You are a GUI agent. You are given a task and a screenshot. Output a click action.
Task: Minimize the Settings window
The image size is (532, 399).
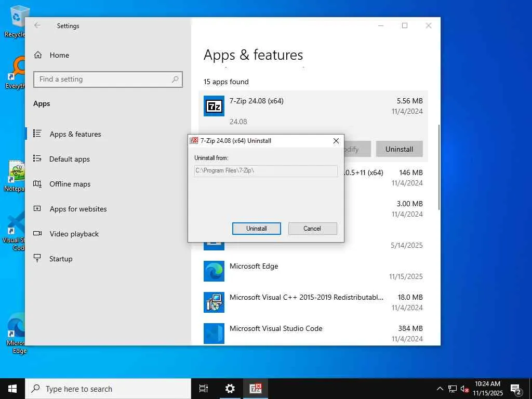tap(381, 26)
